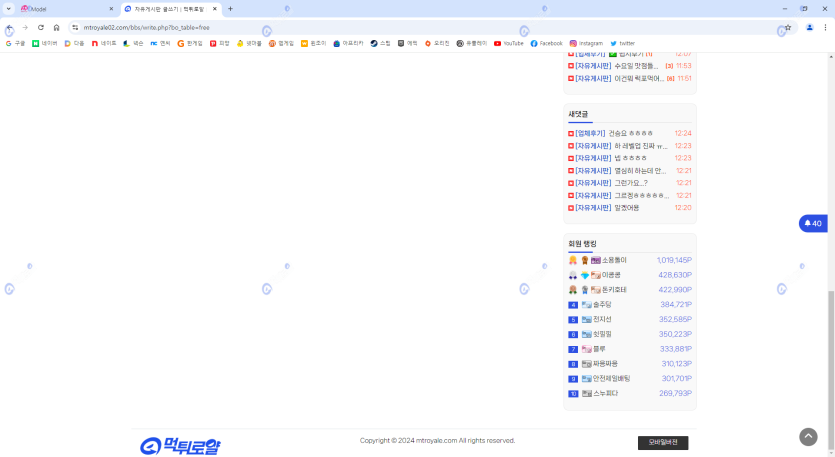Open the notification bell showing 40
This screenshot has width=835, height=457.
point(813,223)
